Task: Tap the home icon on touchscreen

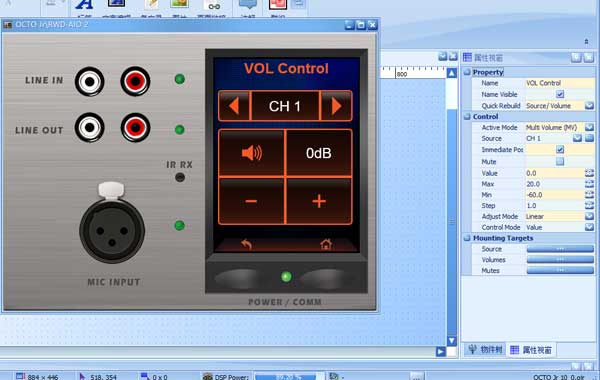Action: pos(326,244)
